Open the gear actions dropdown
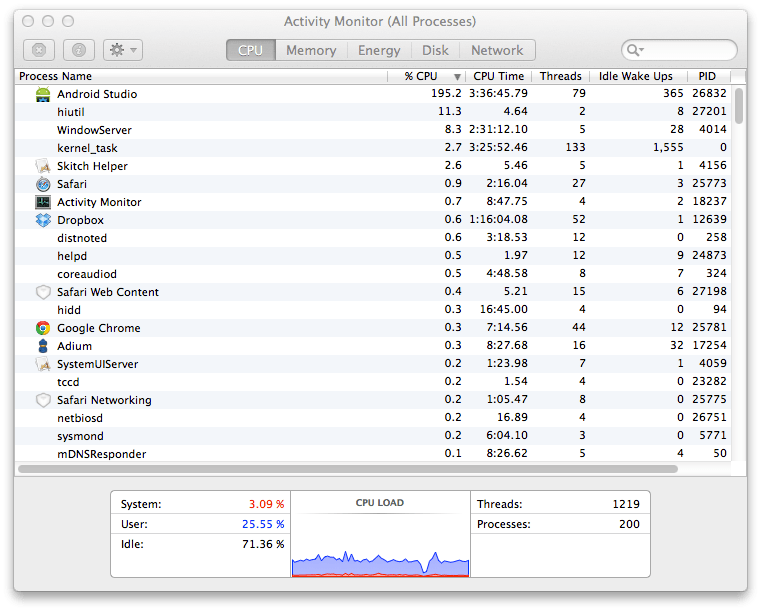This screenshot has width=761, height=611. click(123, 50)
